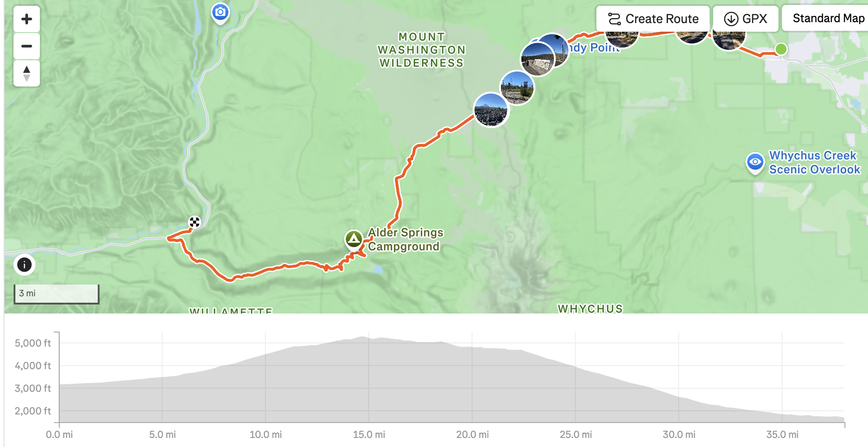Reset map bearing with compass icon
The width and height of the screenshot is (868, 447).
(27, 73)
